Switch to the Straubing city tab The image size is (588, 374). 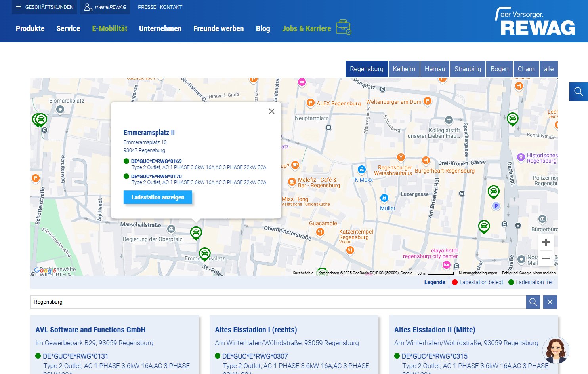pyautogui.click(x=468, y=69)
